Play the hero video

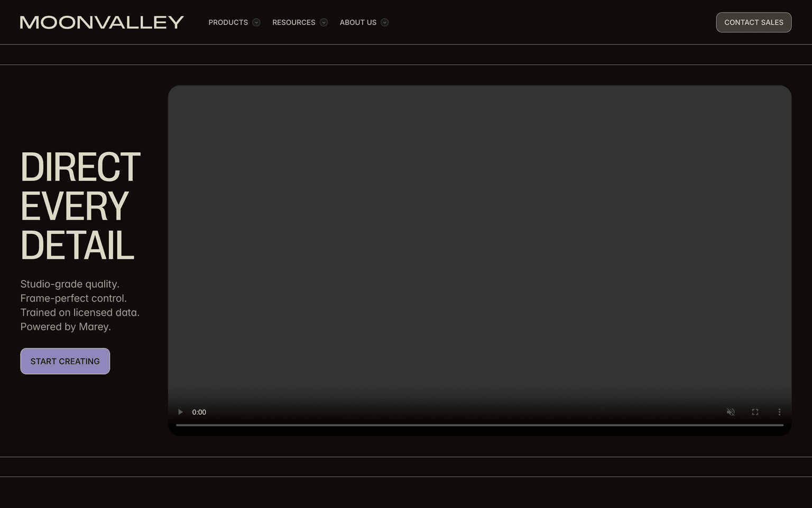180,412
